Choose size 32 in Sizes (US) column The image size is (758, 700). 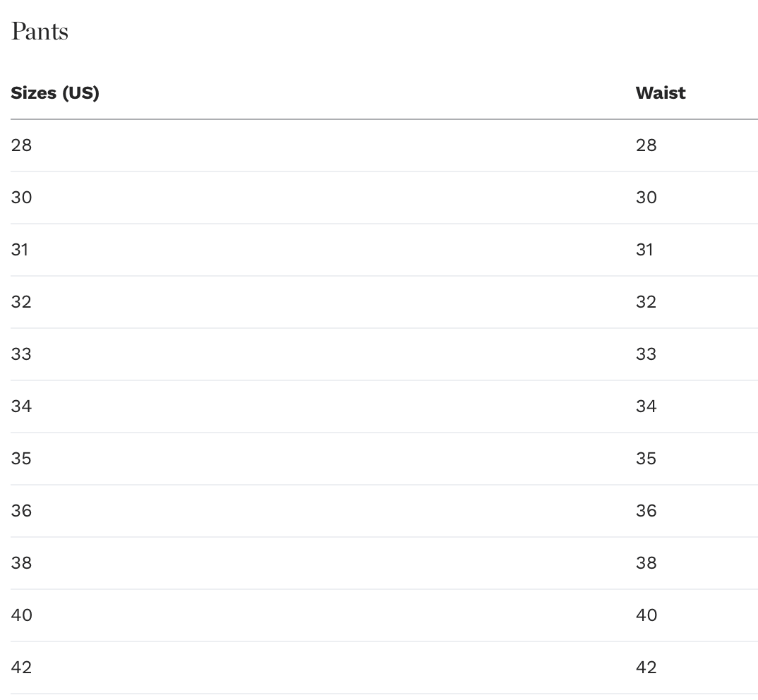21,302
